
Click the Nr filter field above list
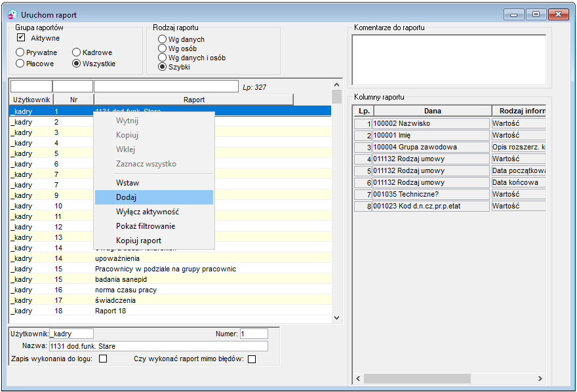[73, 87]
